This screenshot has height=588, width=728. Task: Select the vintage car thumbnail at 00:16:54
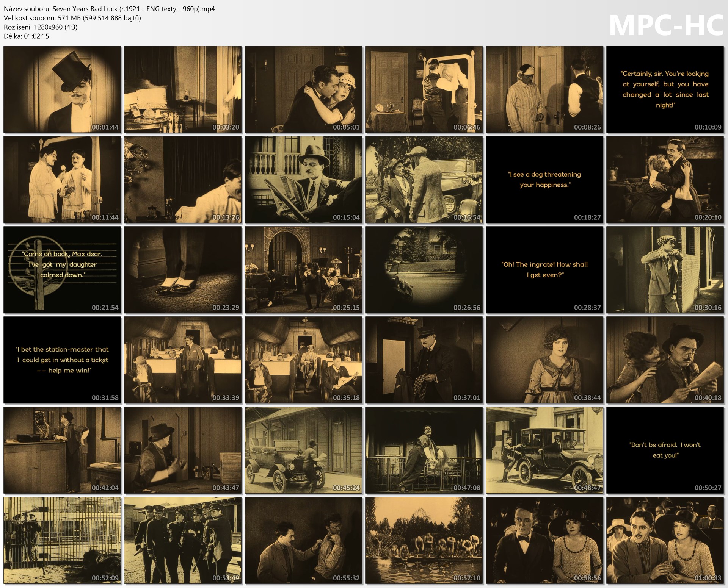coord(424,180)
